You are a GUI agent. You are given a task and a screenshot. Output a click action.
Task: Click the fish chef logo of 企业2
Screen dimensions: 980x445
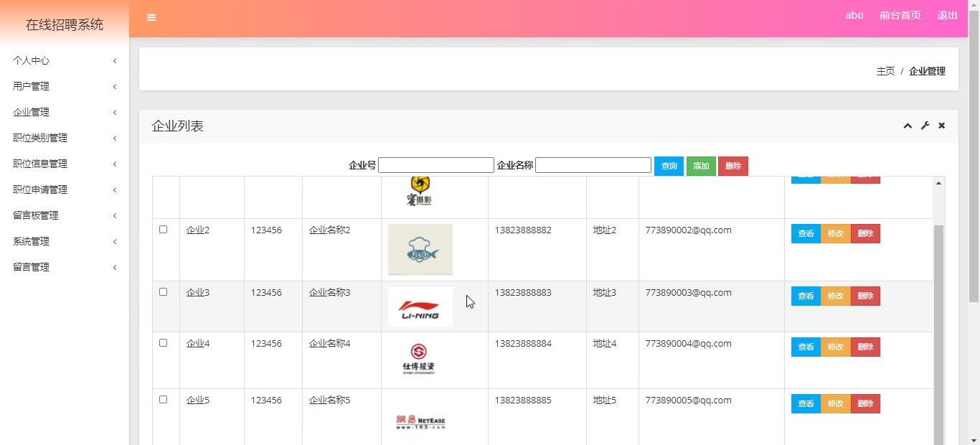[x=420, y=250]
